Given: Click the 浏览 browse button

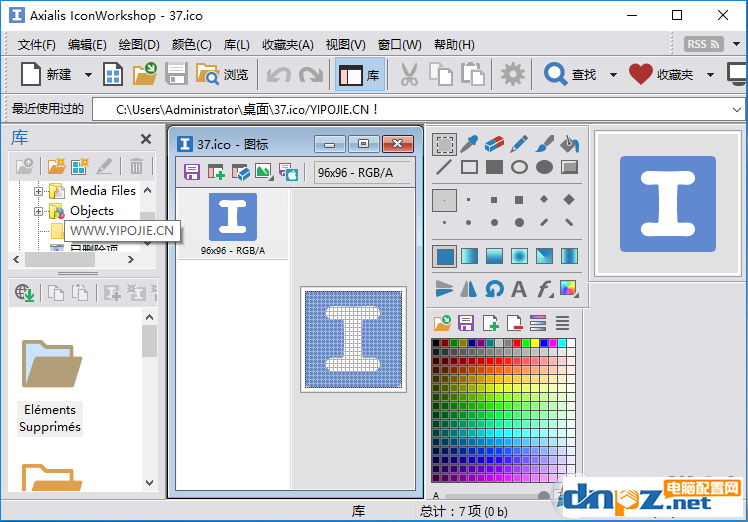Looking at the screenshot, I should (222, 75).
